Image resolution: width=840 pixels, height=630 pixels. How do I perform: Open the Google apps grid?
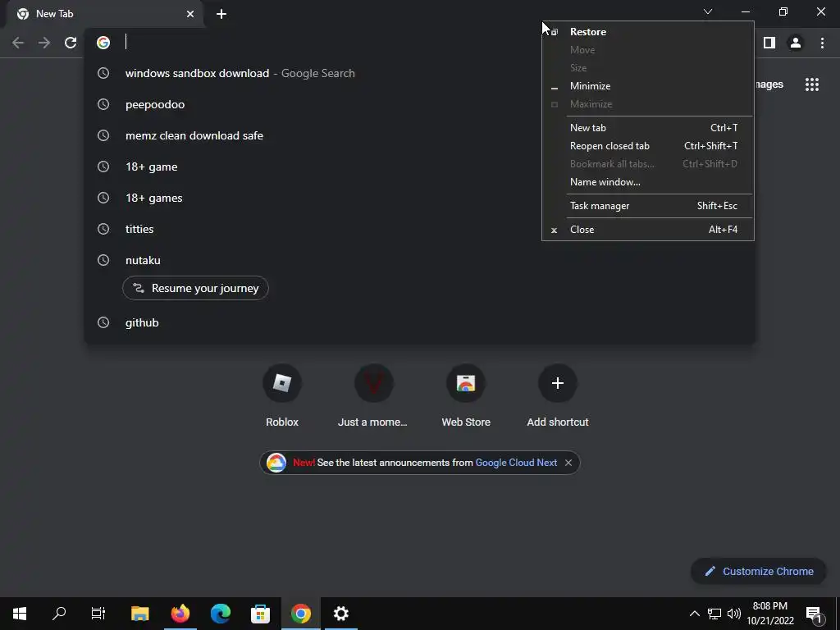coord(812,84)
